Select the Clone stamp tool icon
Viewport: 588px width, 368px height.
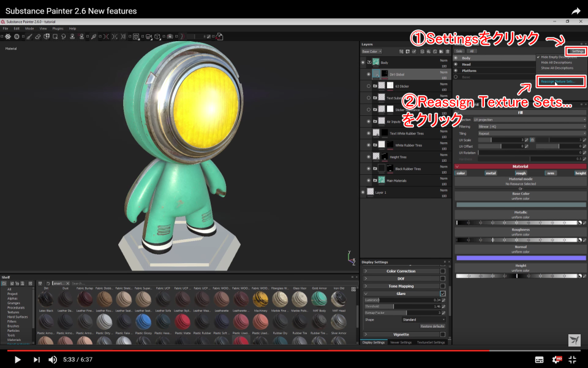(72, 36)
